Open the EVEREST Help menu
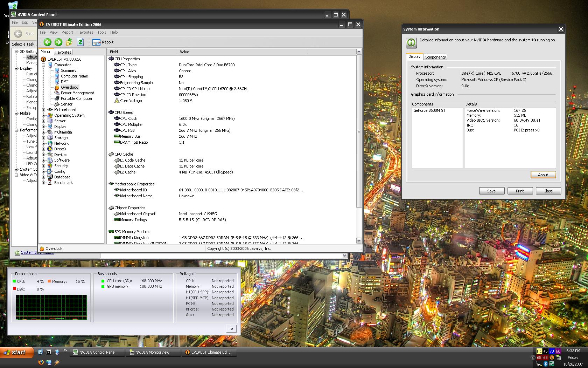588x368 pixels. pos(114,32)
